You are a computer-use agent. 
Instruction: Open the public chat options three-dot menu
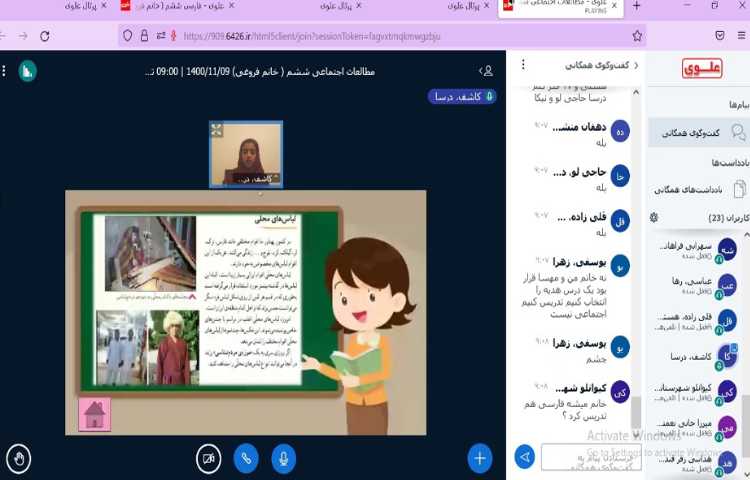click(523, 65)
